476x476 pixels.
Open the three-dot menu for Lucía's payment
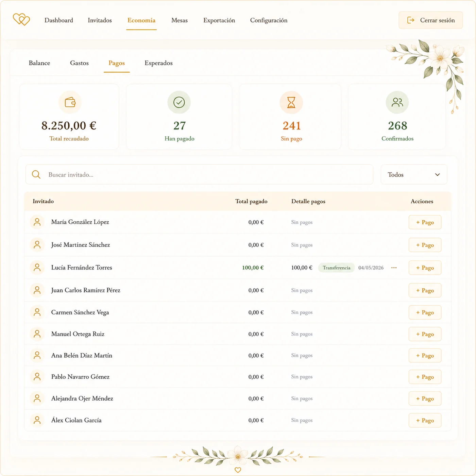(x=394, y=268)
